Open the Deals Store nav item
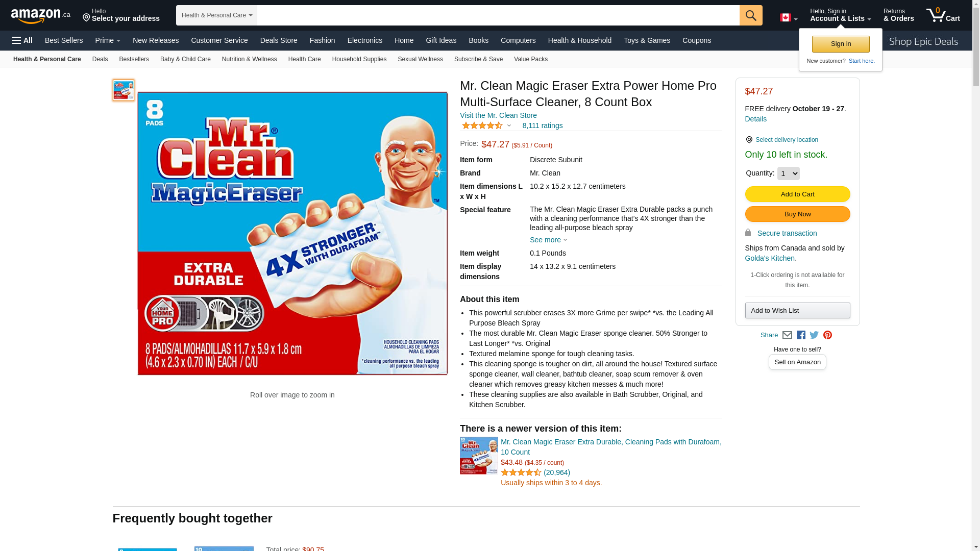Screen dimensions: 980x551 coord(279,40)
